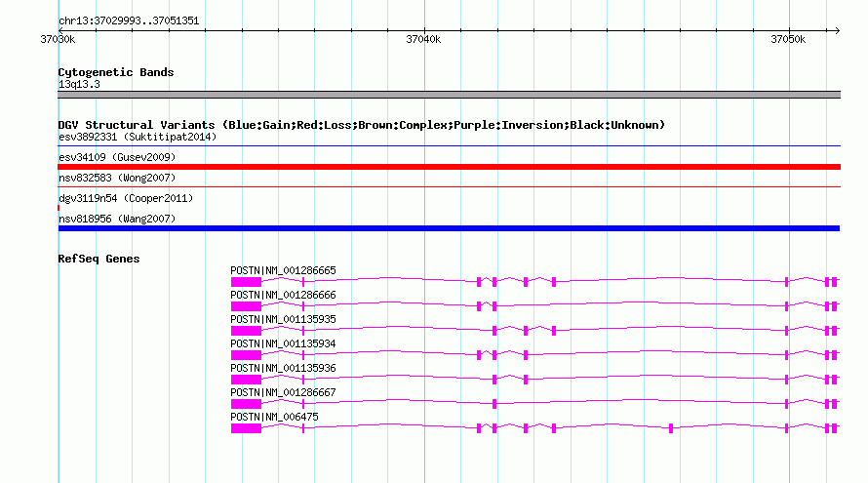Click the gray 13q13.3 cytogenetic band bar
This screenshot has height=483, width=868.
[x=449, y=95]
